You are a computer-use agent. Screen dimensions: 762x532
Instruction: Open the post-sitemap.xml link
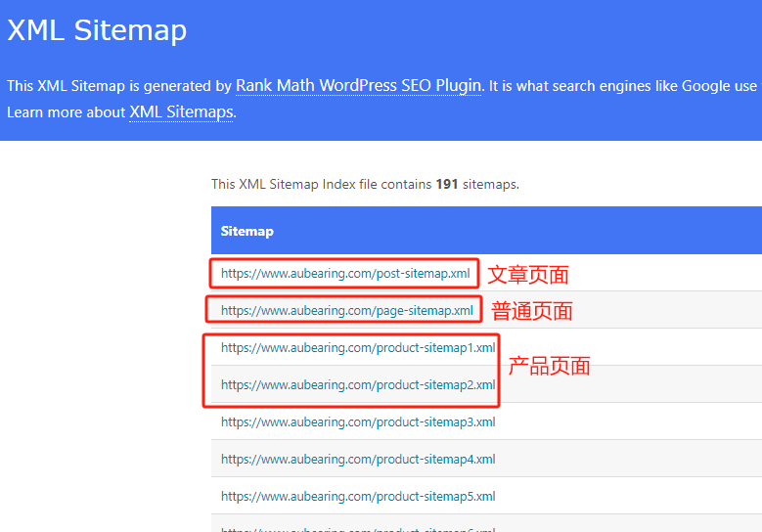pos(345,274)
